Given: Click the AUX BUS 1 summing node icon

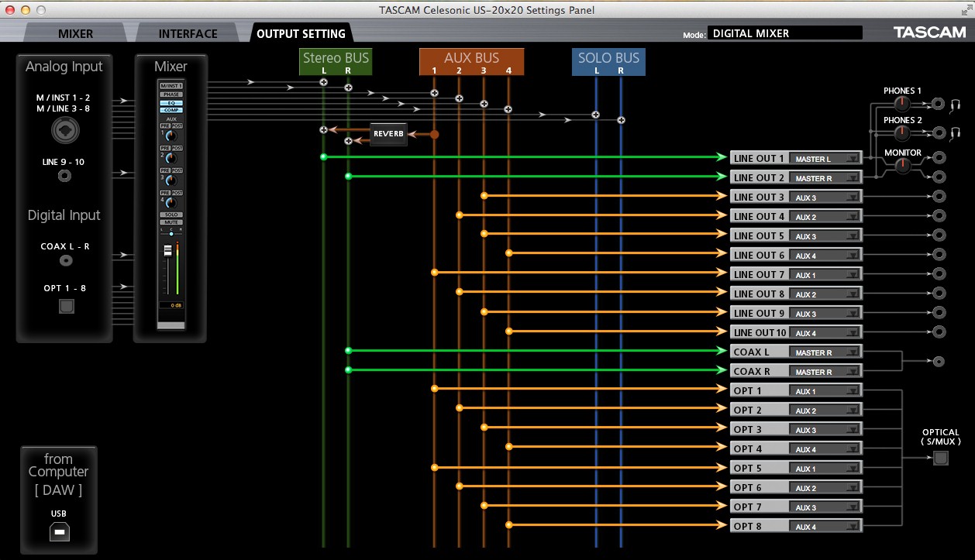Looking at the screenshot, I should coord(434,93).
